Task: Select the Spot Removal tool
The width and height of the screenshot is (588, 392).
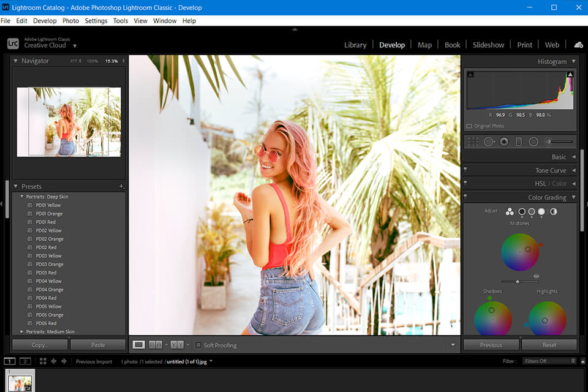Action: point(489,142)
